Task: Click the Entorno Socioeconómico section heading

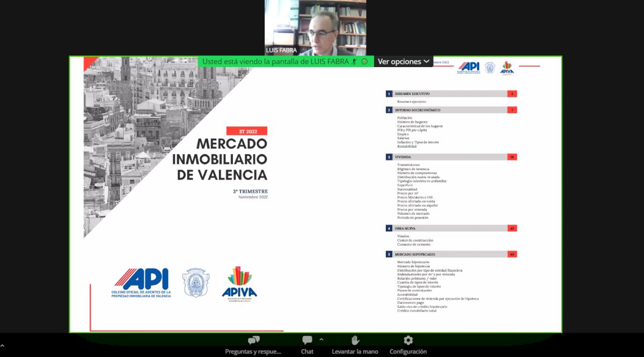Action: pyautogui.click(x=418, y=110)
